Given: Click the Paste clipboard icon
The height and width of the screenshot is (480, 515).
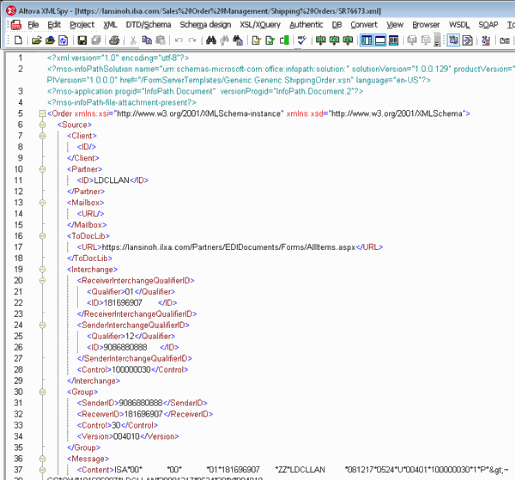Looking at the screenshot, I should pyautogui.click(x=161, y=40).
